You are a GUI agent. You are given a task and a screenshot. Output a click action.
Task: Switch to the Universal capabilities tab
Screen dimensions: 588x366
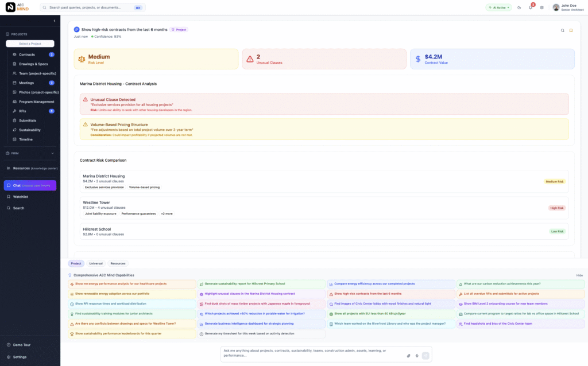coord(96,263)
